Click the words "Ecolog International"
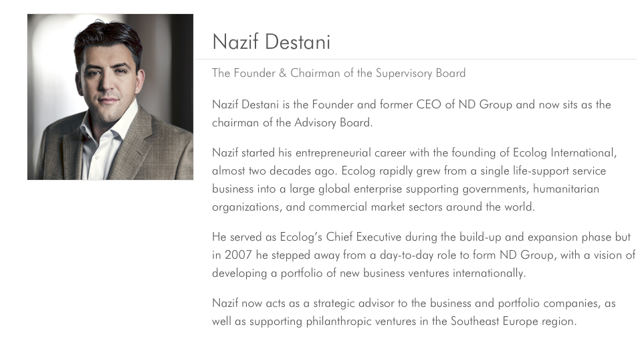 (564, 153)
